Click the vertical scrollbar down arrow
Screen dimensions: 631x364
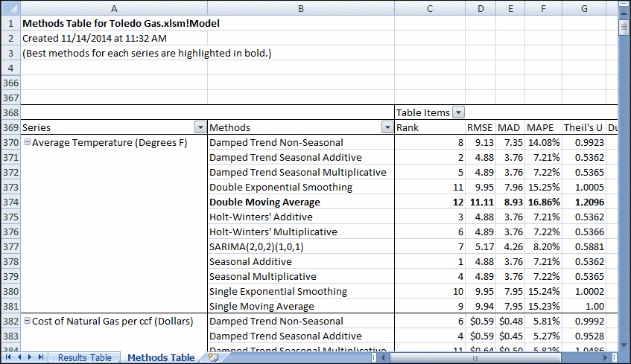(x=624, y=345)
